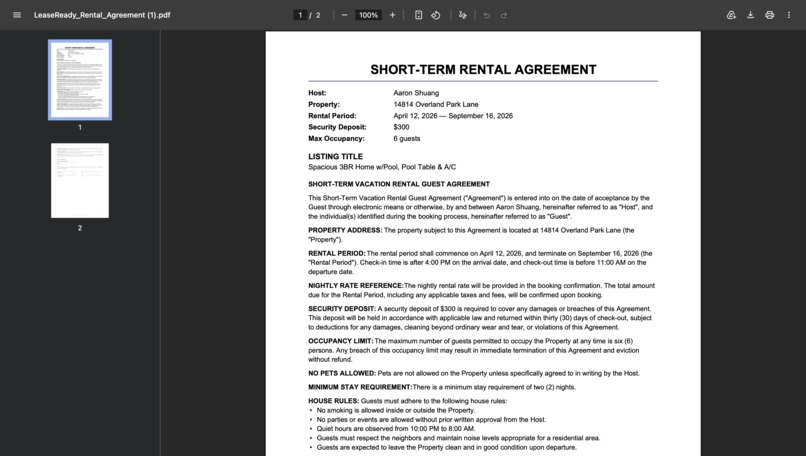Click the 6 guests occupancy value
The height and width of the screenshot is (456, 806).
pyautogui.click(x=407, y=138)
